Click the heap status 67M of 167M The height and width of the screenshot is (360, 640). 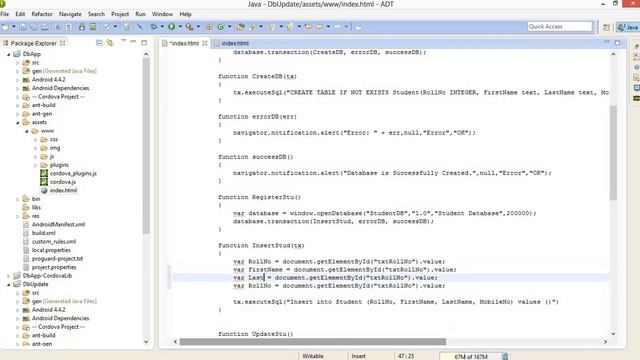(x=471, y=356)
